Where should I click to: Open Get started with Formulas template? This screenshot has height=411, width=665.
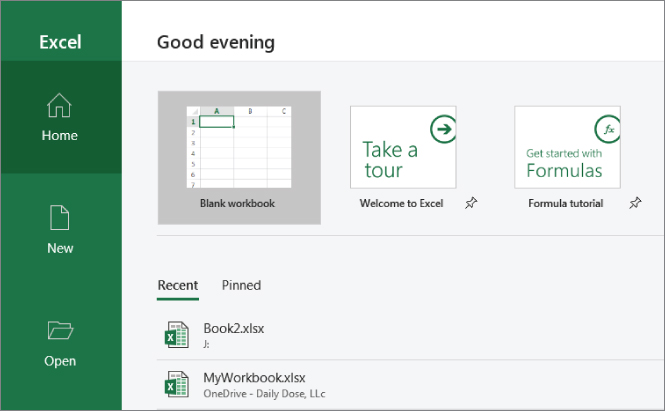[567, 147]
